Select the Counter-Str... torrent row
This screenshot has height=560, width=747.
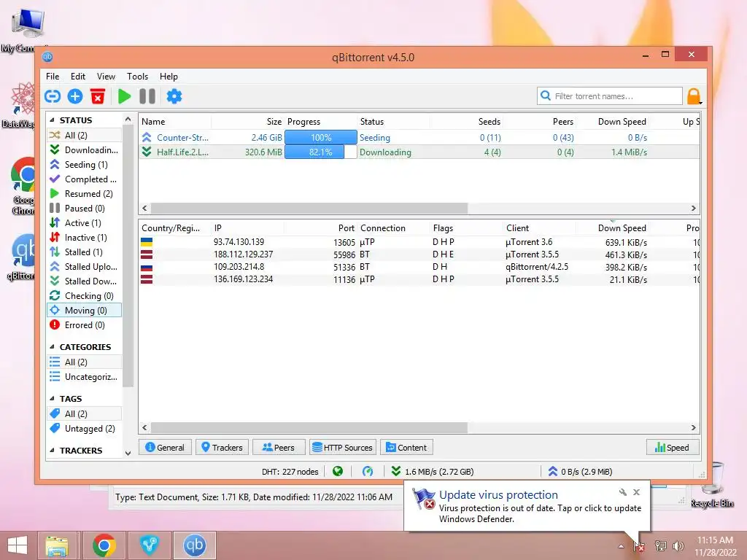point(419,138)
